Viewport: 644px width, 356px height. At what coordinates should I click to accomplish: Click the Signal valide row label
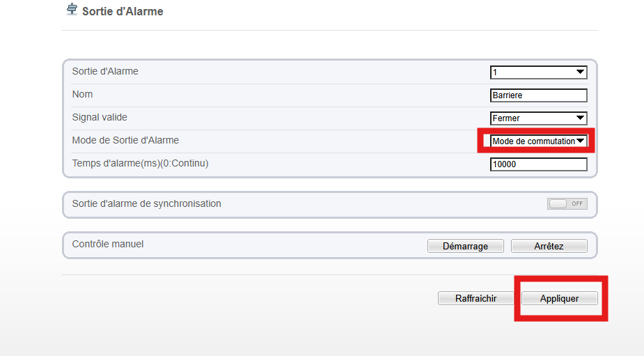tap(100, 117)
